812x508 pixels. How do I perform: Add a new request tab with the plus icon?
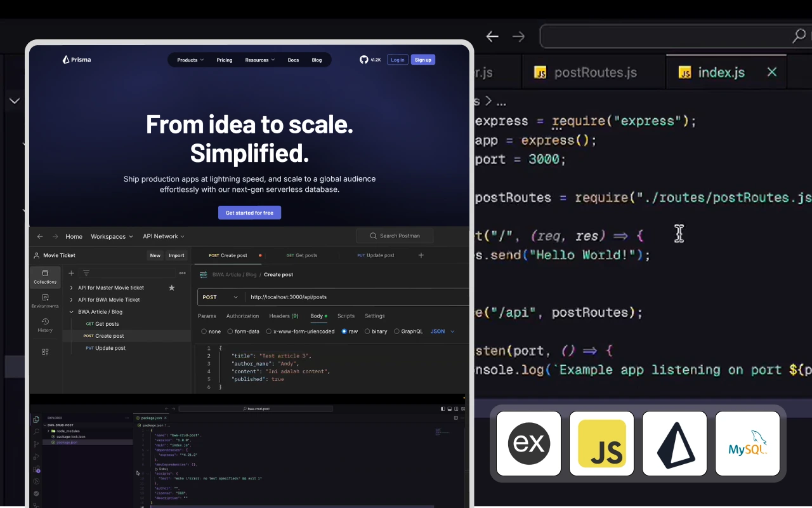[421, 255]
